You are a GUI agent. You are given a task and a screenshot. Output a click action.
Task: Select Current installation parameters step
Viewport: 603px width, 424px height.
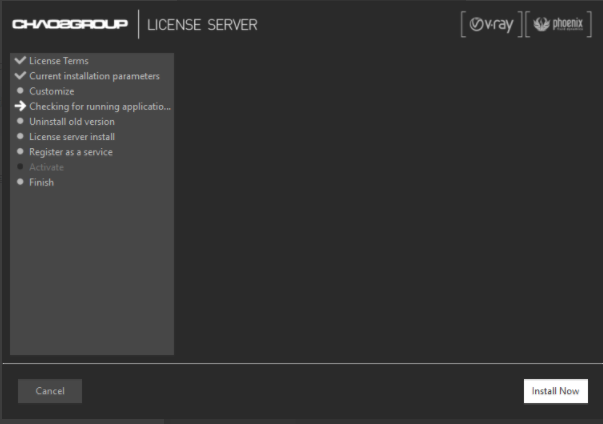coord(95,76)
